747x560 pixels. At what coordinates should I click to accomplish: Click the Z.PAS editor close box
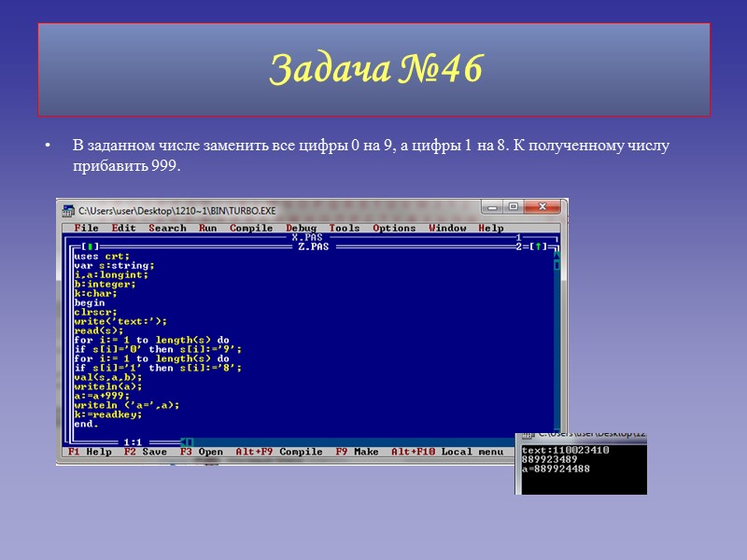90,246
